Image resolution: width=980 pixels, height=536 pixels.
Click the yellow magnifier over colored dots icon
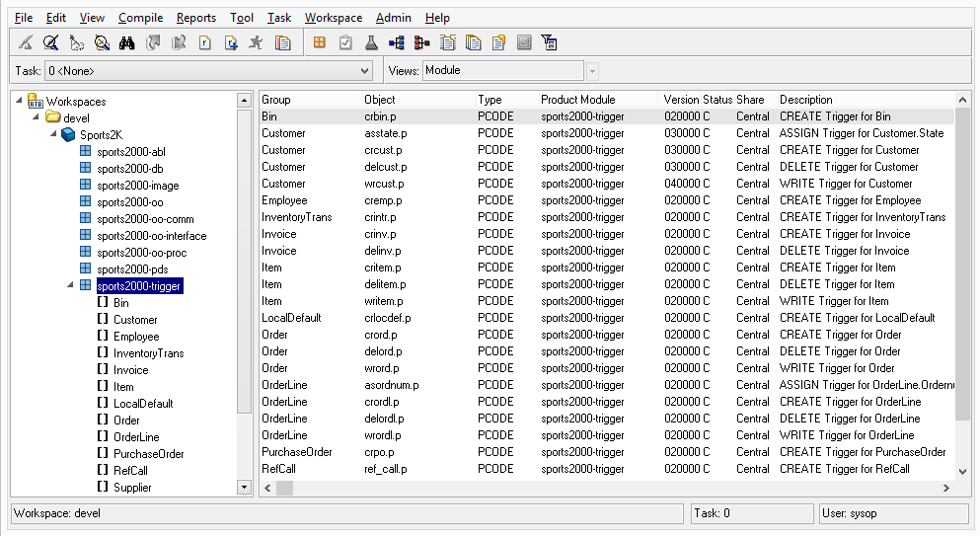pyautogui.click(x=102, y=42)
